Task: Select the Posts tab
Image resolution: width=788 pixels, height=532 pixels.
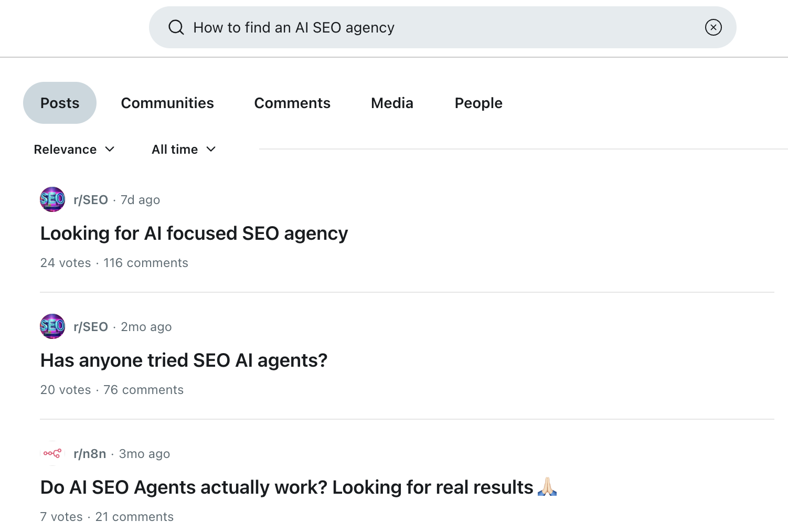Action: 60,103
